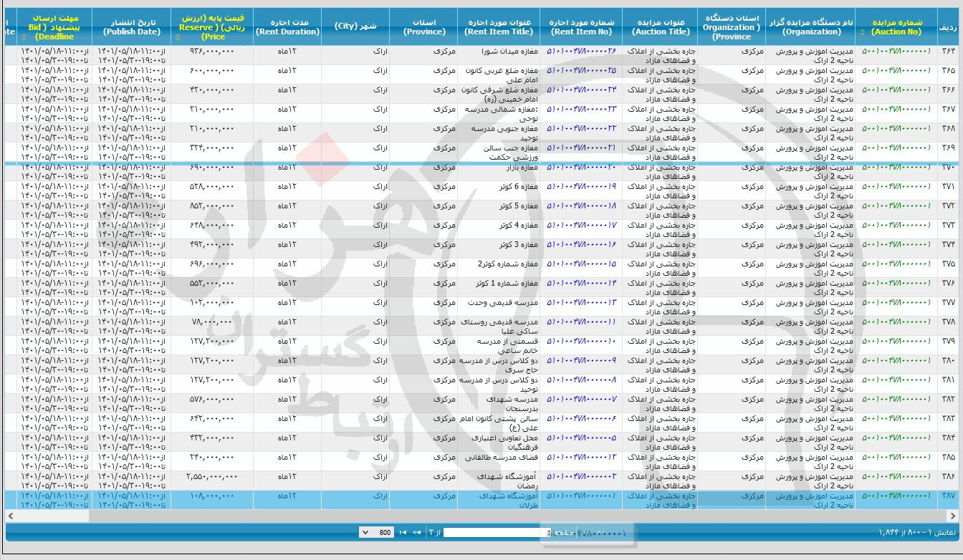
Task: Click organization cell in row ۳۸۱
Action: pyautogui.click(x=811, y=384)
